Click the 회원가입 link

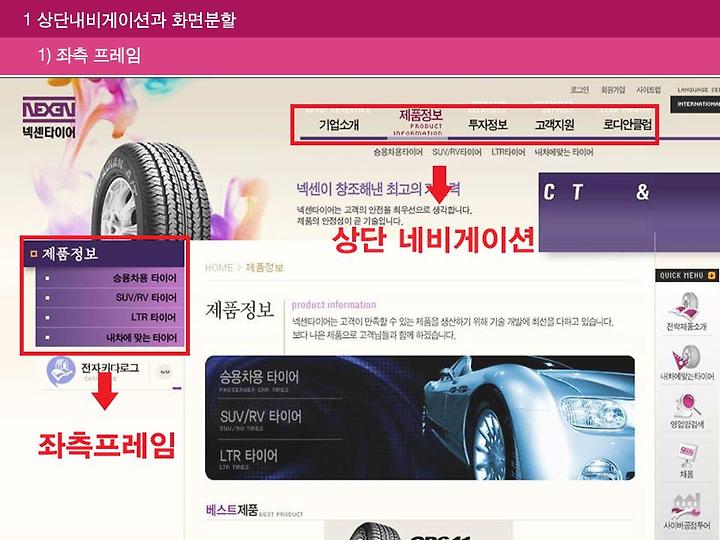click(613, 90)
